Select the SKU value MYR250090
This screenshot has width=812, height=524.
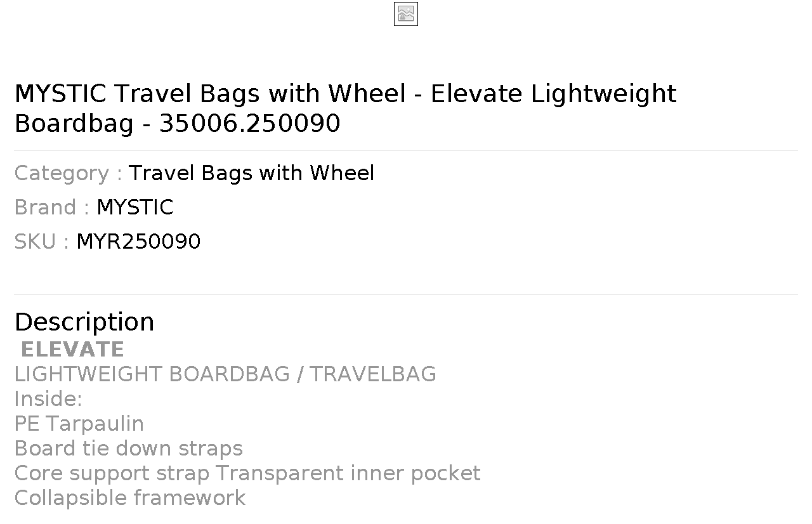click(x=138, y=242)
